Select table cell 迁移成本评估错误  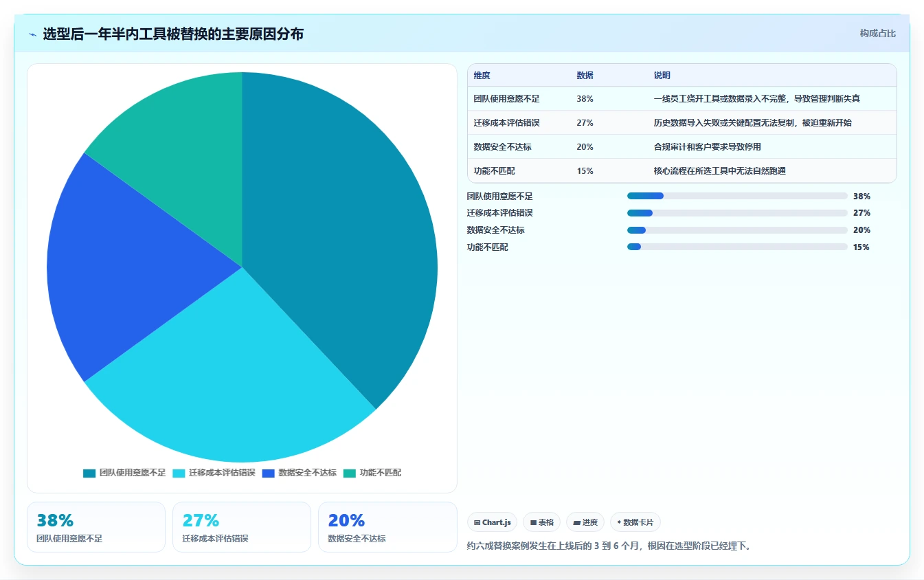(x=507, y=123)
